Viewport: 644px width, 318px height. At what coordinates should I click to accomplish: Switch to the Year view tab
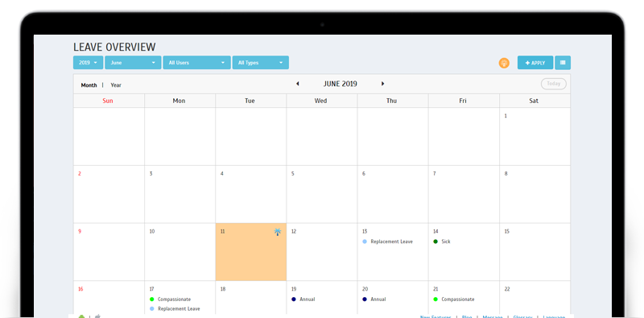[x=116, y=85]
